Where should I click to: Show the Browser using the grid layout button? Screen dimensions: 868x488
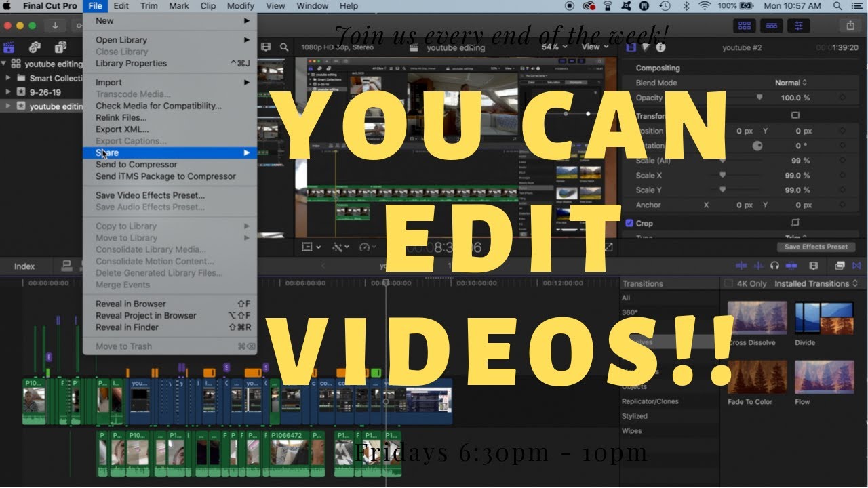point(745,26)
